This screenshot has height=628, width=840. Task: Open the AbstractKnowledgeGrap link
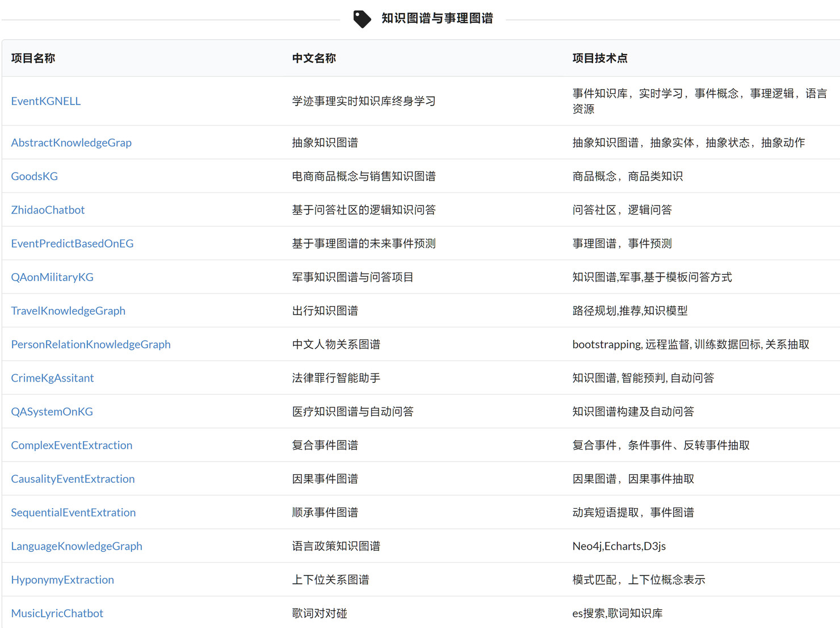coord(72,143)
